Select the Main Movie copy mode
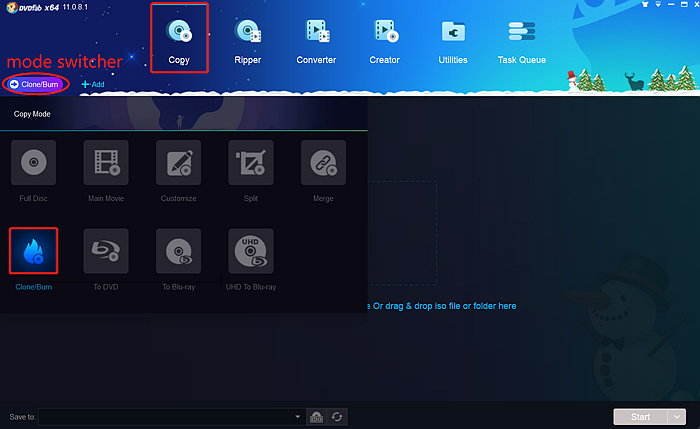The height and width of the screenshot is (429, 700). click(x=106, y=171)
